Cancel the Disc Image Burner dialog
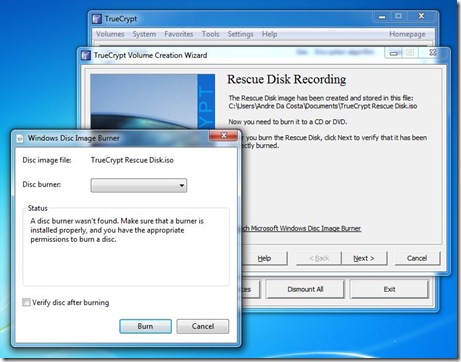 pos(203,326)
